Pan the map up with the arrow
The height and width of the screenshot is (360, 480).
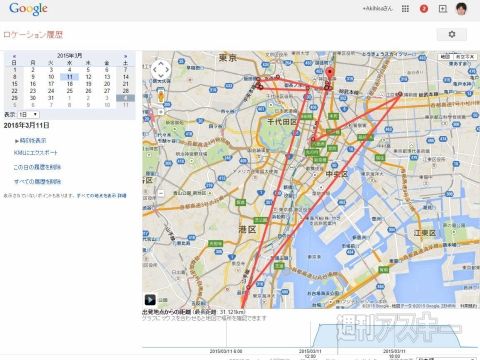pyautogui.click(x=161, y=62)
